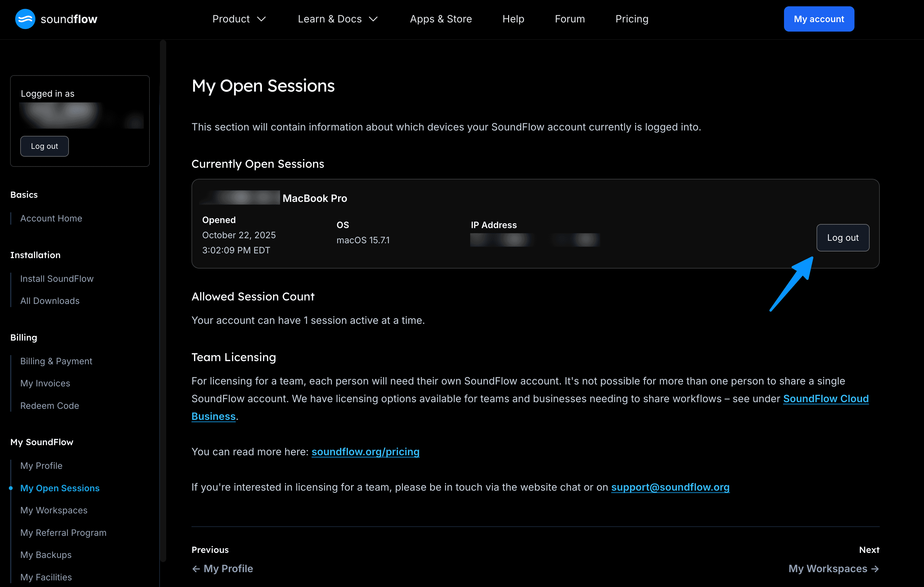924x587 pixels.
Task: Log out the MacBook Pro session
Action: [x=842, y=238]
